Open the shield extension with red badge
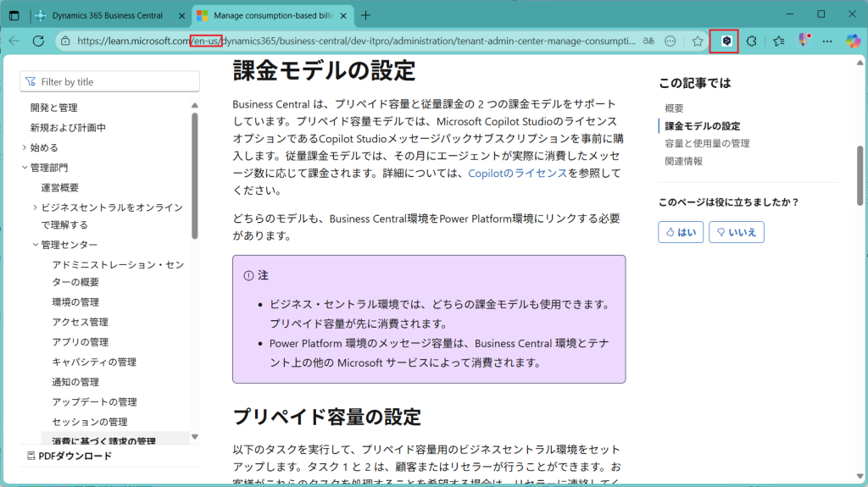Image resolution: width=868 pixels, height=487 pixels. point(804,40)
